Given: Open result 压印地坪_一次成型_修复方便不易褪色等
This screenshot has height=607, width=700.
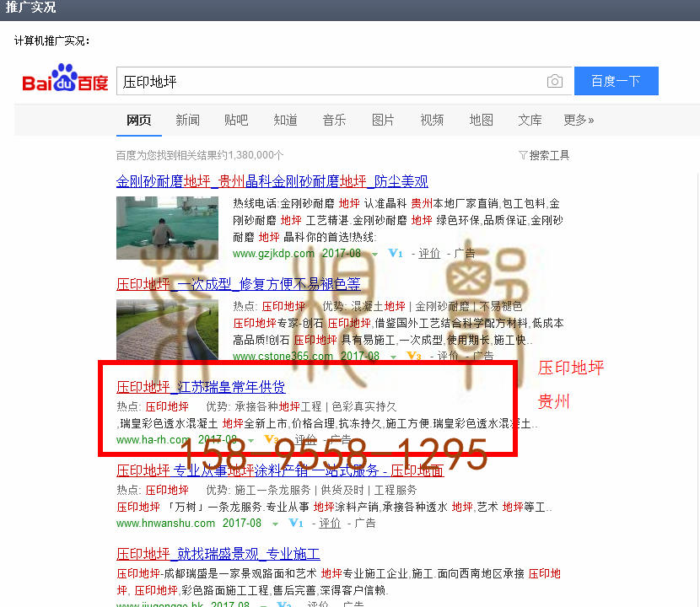Looking at the screenshot, I should 239,284.
